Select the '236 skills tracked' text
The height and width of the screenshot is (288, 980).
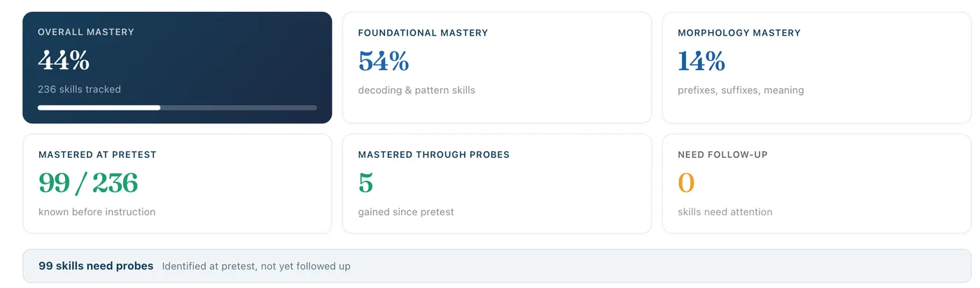[79, 89]
